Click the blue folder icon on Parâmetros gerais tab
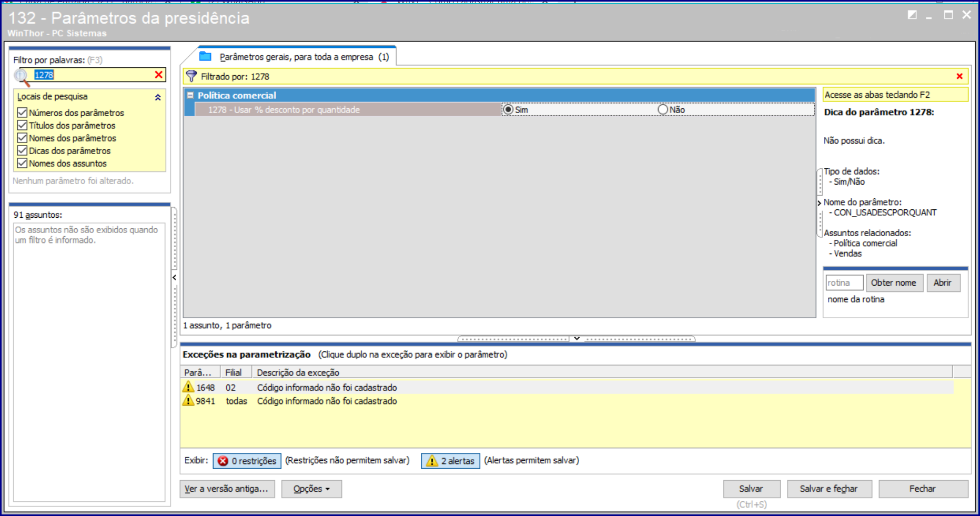This screenshot has width=980, height=516. 205,56
